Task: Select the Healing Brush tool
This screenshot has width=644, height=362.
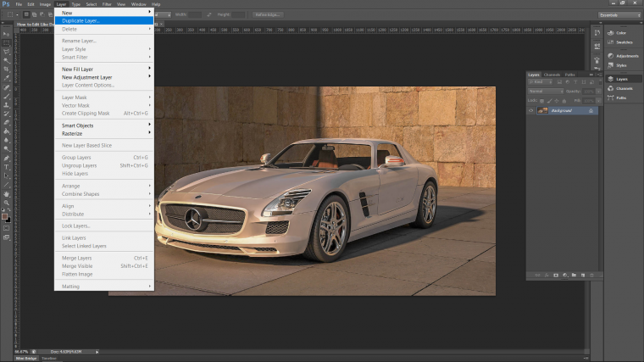Action: [6, 87]
